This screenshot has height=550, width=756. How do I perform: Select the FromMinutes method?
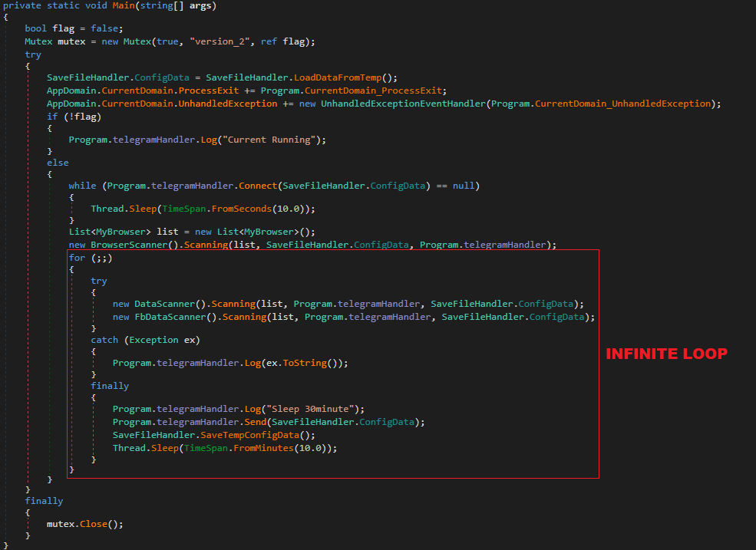point(264,448)
